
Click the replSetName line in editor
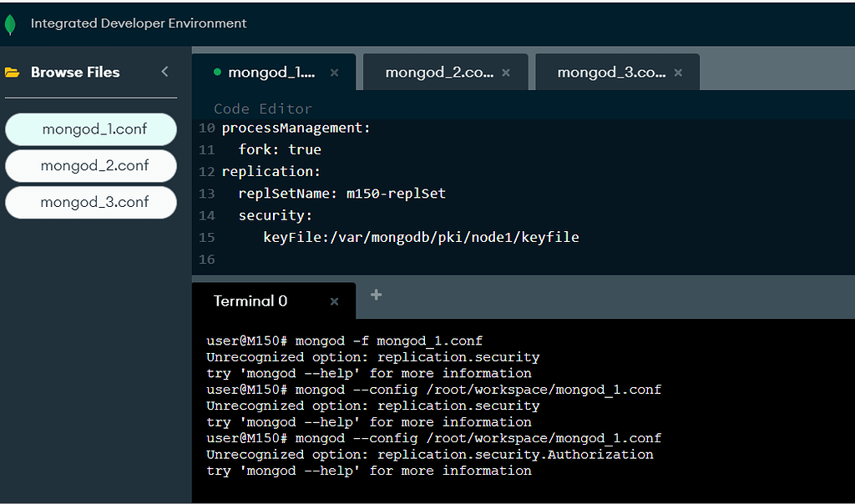(342, 194)
